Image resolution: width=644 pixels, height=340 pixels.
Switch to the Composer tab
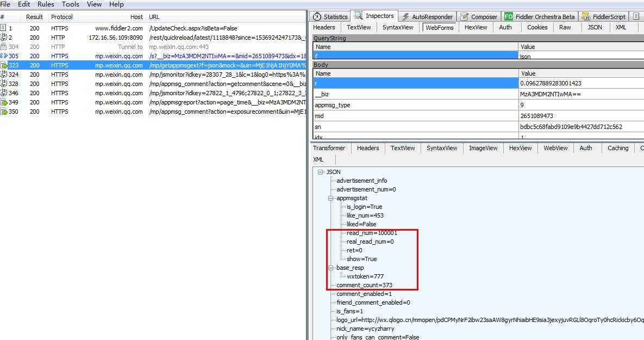click(x=478, y=16)
